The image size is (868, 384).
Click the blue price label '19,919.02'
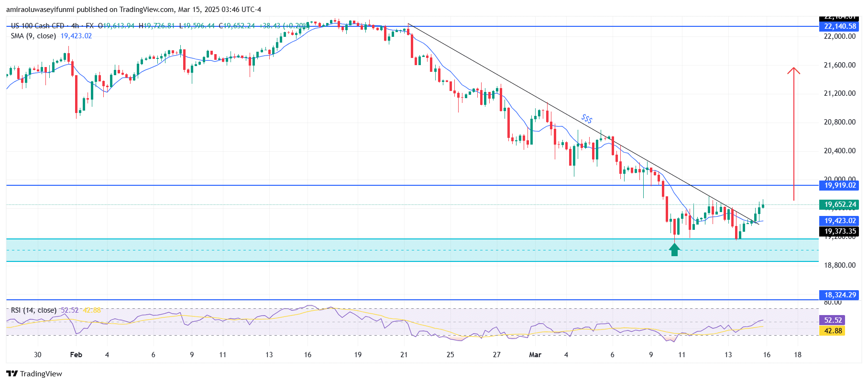point(839,185)
